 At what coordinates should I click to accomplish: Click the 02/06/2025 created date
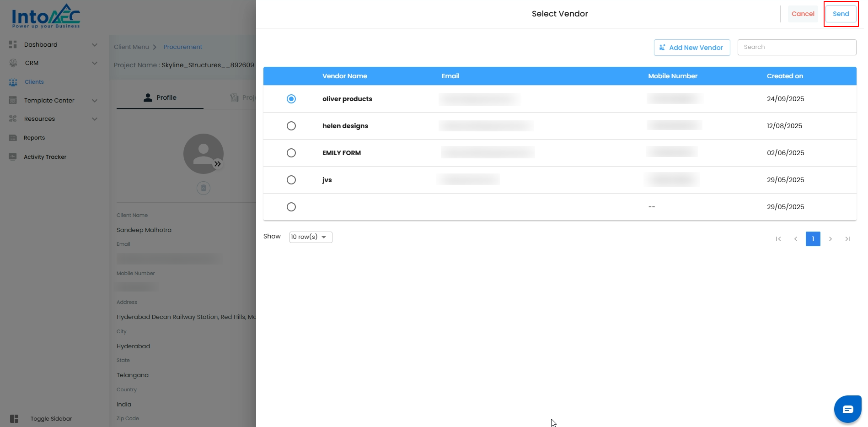pos(785,153)
